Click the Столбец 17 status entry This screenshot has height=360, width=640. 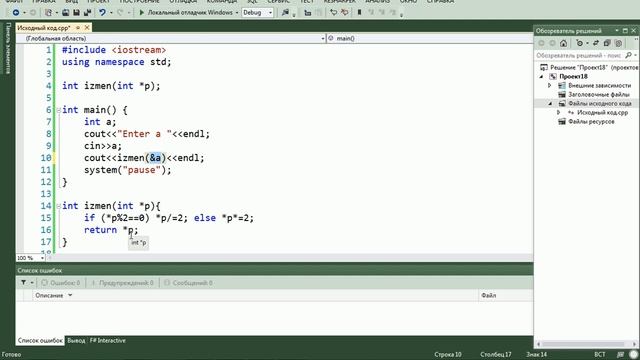pos(496,354)
